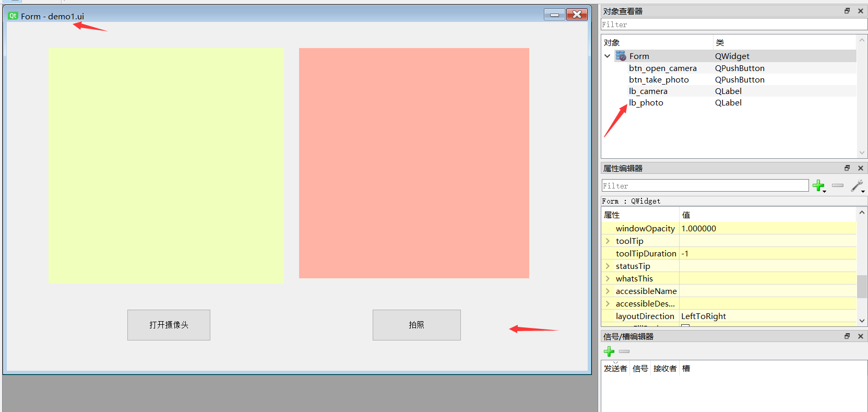Add a dynamic property with green plus
This screenshot has width=868, height=412.
pyautogui.click(x=819, y=185)
